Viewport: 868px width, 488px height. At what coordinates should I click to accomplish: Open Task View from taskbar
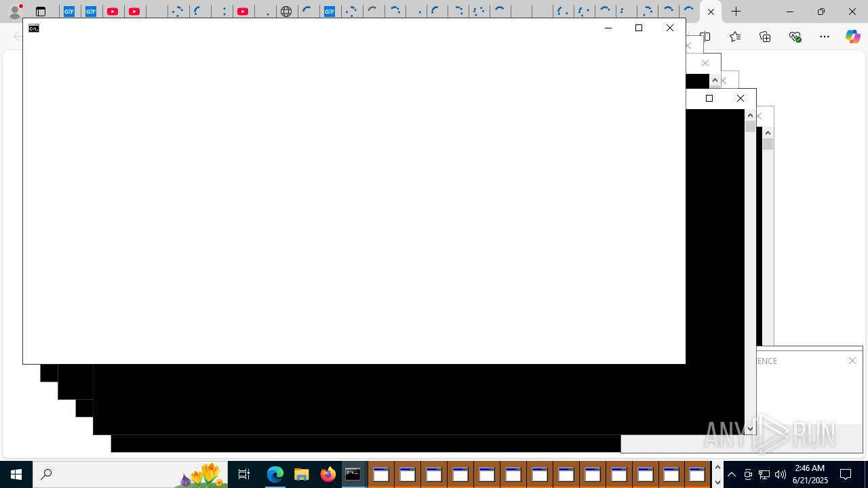(244, 474)
